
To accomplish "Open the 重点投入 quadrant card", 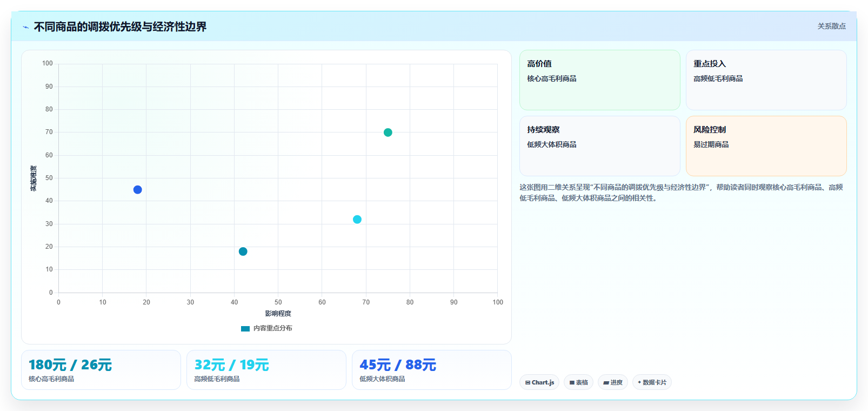I will point(766,80).
